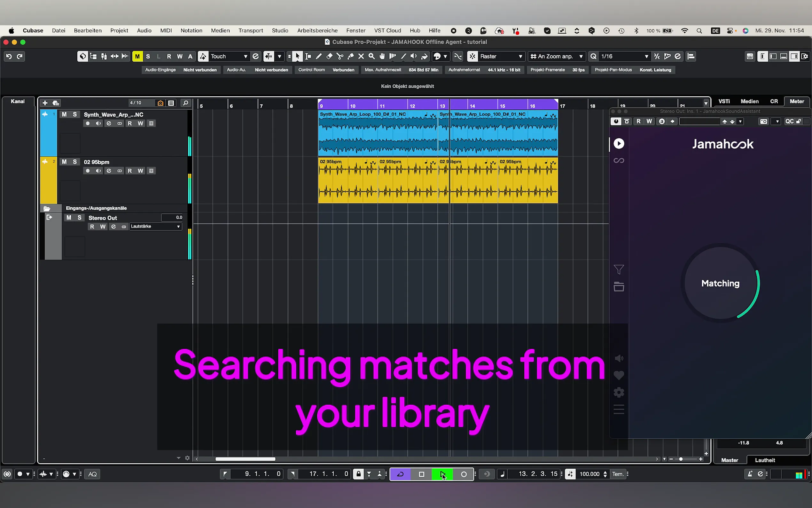Collapse the Eingangs-/Ausgangskanäle folder
The width and height of the screenshot is (812, 508).
[x=47, y=209]
